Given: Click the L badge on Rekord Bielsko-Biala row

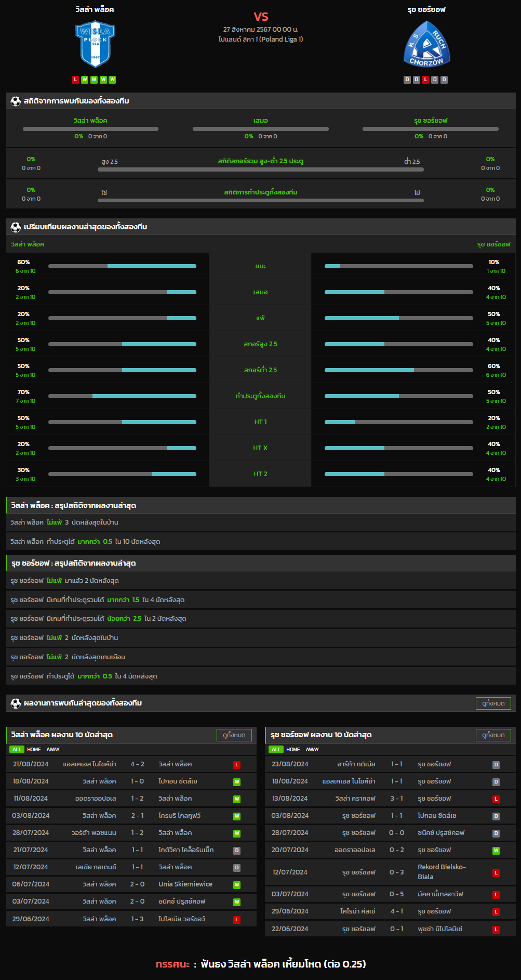Looking at the screenshot, I should [496, 873].
